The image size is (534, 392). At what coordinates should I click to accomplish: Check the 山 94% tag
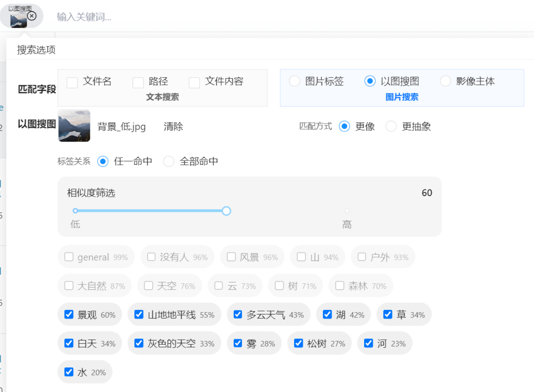(301, 257)
